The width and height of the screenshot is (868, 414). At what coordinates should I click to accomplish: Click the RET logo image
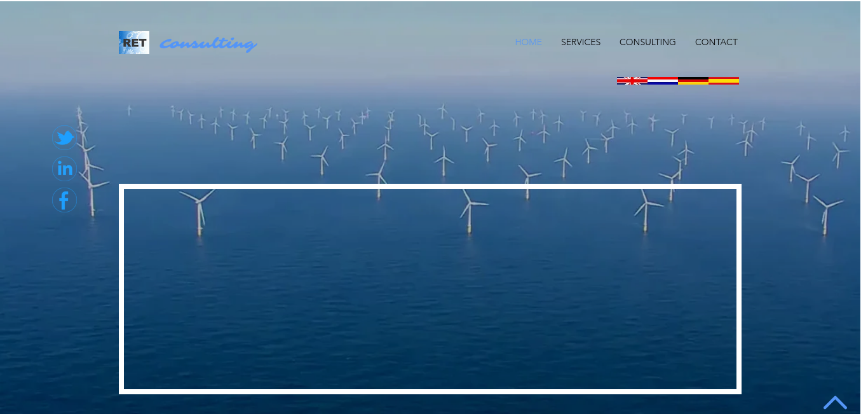[134, 43]
